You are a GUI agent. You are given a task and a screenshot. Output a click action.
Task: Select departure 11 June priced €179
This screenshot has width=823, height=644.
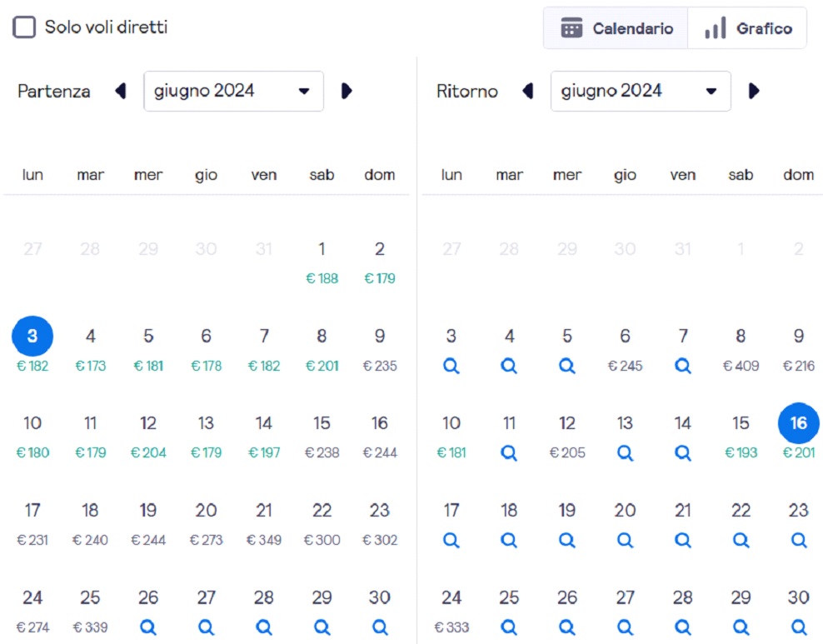[x=90, y=437]
